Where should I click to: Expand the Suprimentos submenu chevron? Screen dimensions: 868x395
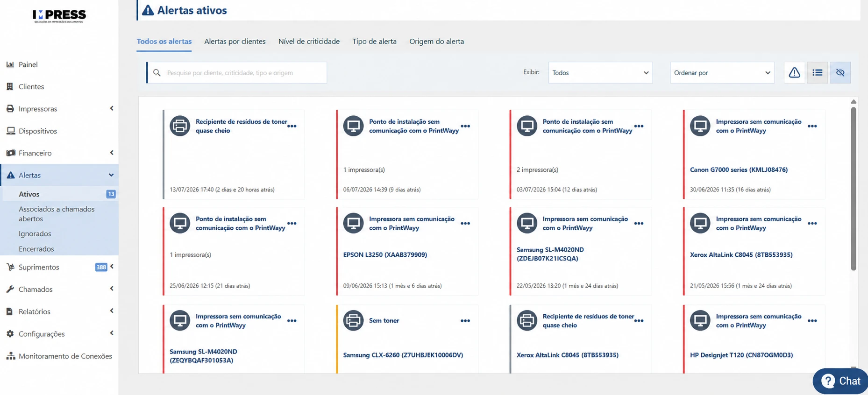click(112, 267)
